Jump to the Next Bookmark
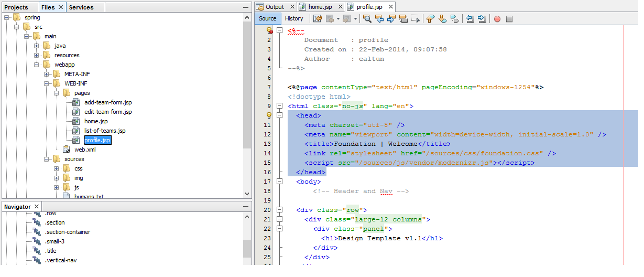 [x=443, y=19]
